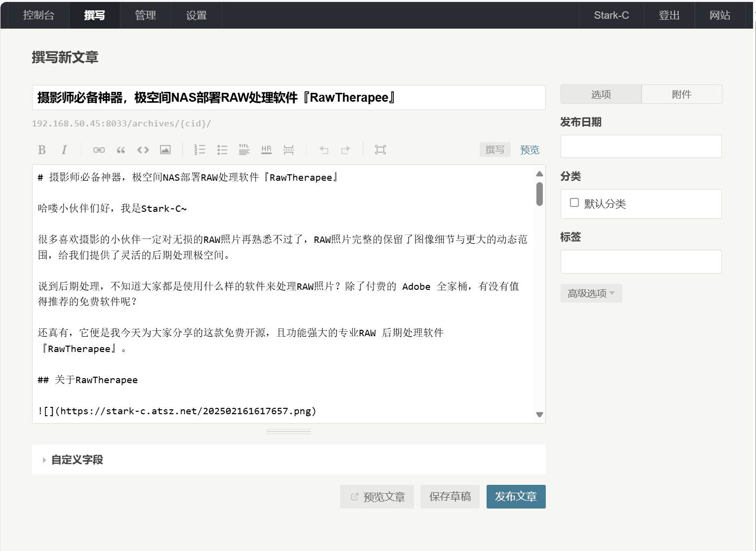The height and width of the screenshot is (551, 756).
Task: Click the article title input field
Action: 289,97
